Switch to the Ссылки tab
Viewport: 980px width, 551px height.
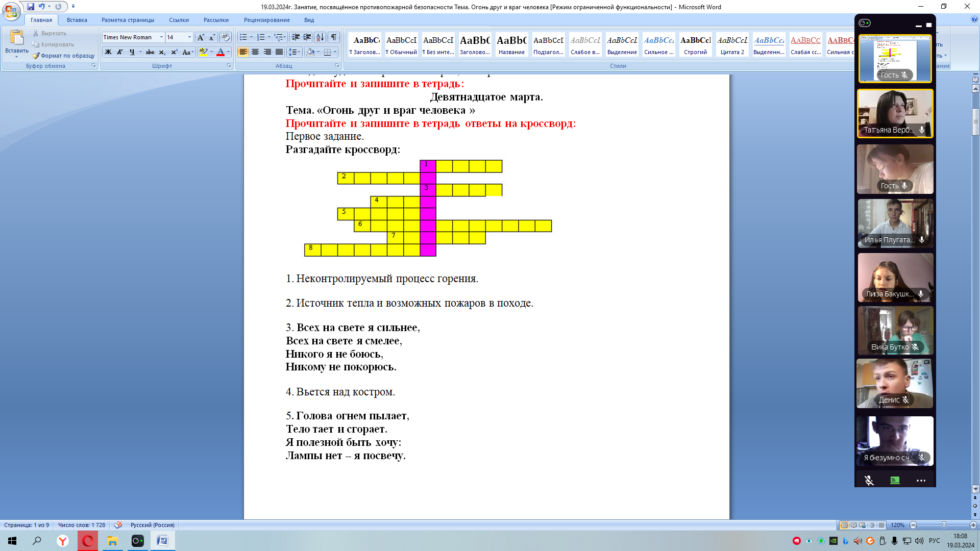179,20
